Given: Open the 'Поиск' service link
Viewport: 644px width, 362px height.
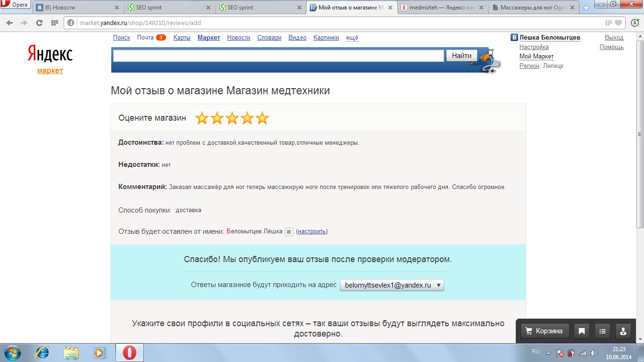Looking at the screenshot, I should tap(122, 38).
